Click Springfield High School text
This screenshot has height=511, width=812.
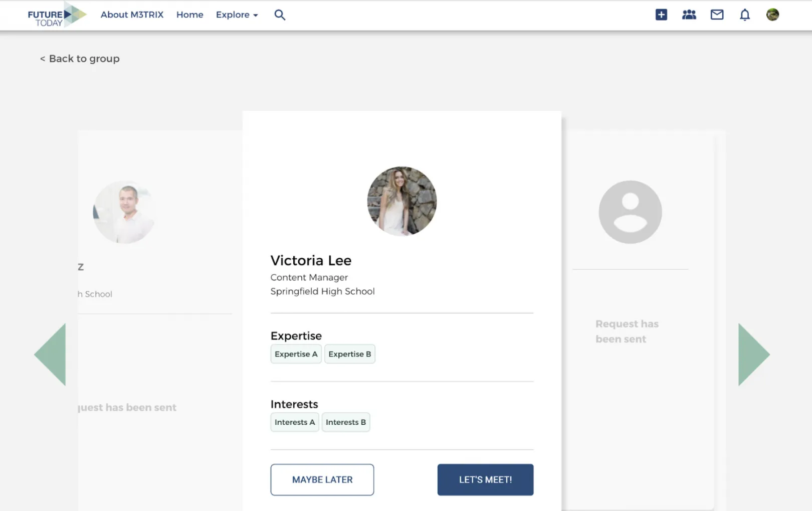[x=322, y=291]
